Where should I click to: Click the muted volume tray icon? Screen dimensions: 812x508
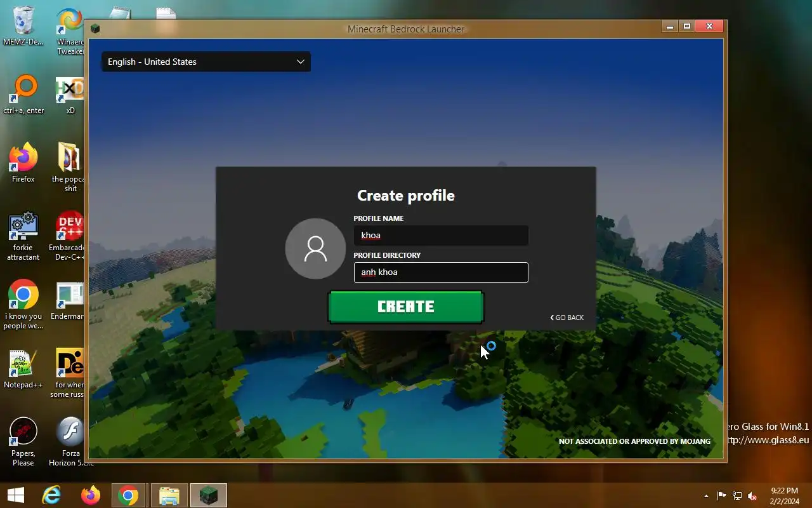(x=752, y=496)
